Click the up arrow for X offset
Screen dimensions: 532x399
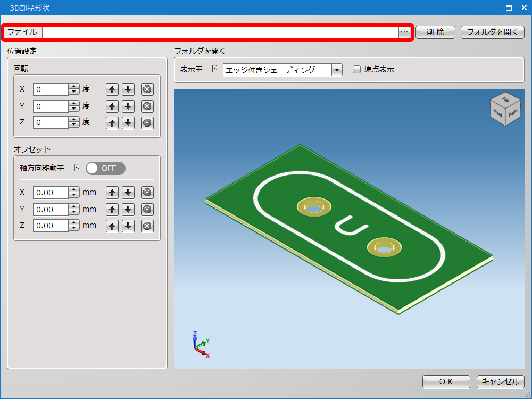[x=112, y=193]
